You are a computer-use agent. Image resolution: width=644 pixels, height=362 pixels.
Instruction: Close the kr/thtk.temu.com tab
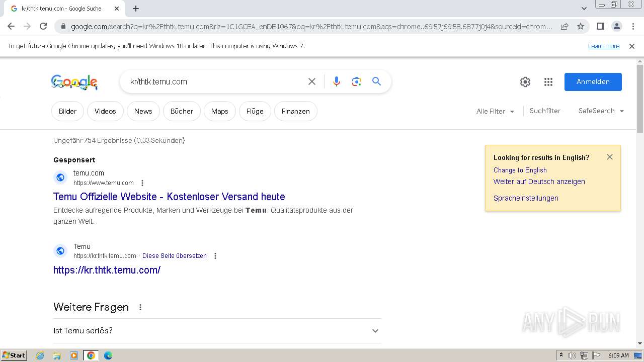click(x=117, y=9)
